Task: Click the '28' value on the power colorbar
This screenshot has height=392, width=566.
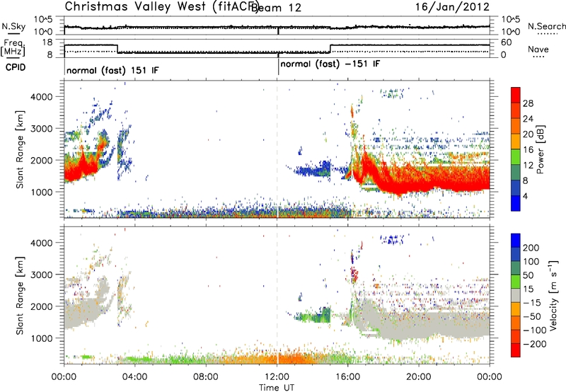Action: (528, 103)
